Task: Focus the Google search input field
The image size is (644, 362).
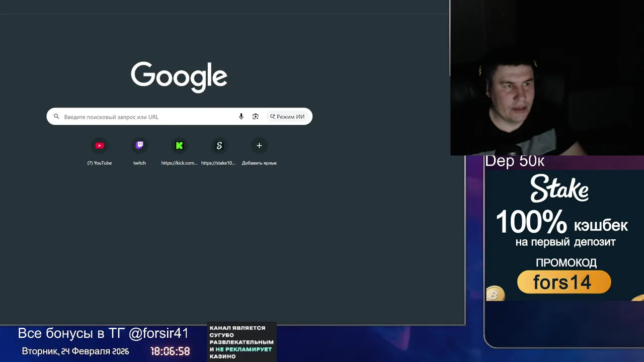Action: [x=179, y=117]
